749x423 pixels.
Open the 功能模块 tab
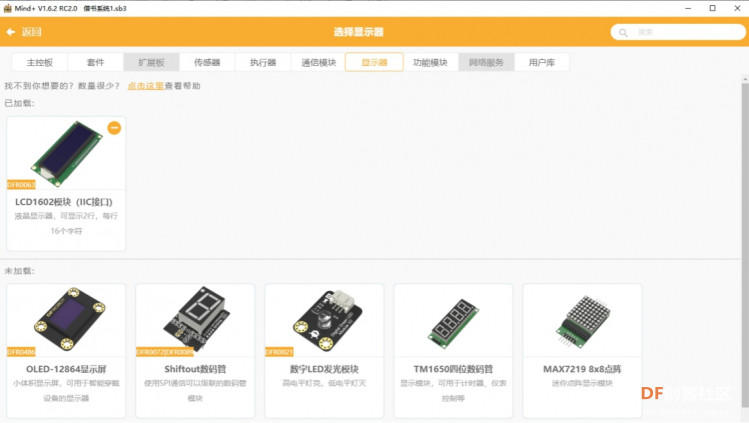pos(430,63)
